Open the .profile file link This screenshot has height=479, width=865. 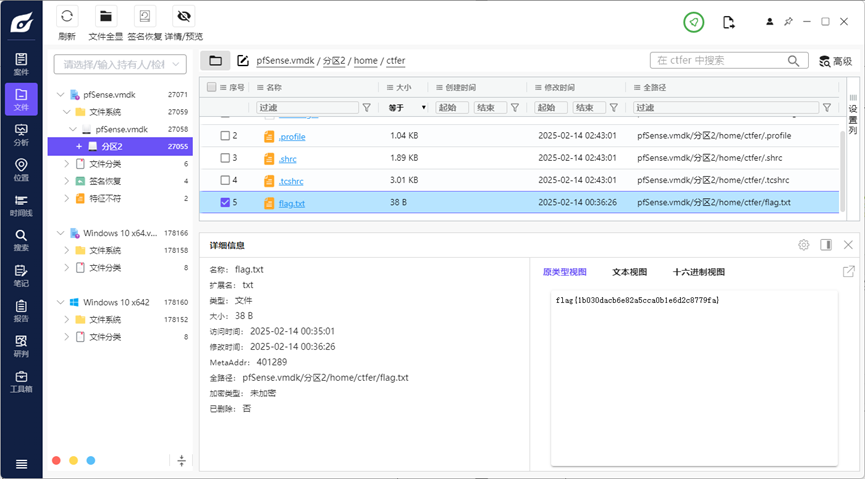[292, 136]
